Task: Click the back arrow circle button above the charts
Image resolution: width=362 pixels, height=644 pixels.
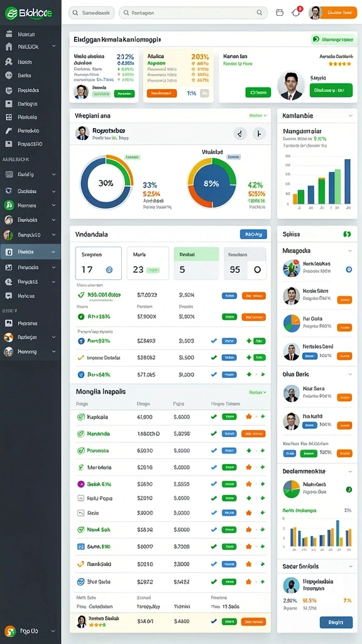Action: (240, 133)
